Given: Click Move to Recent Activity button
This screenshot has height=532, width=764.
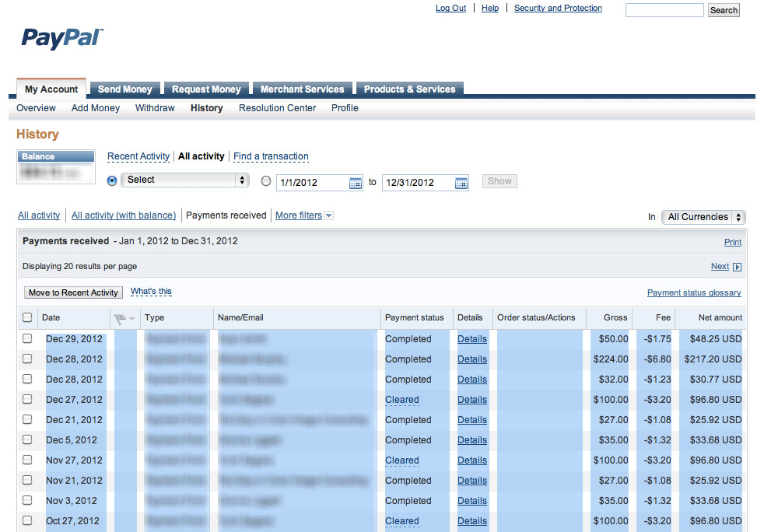Looking at the screenshot, I should point(74,292).
